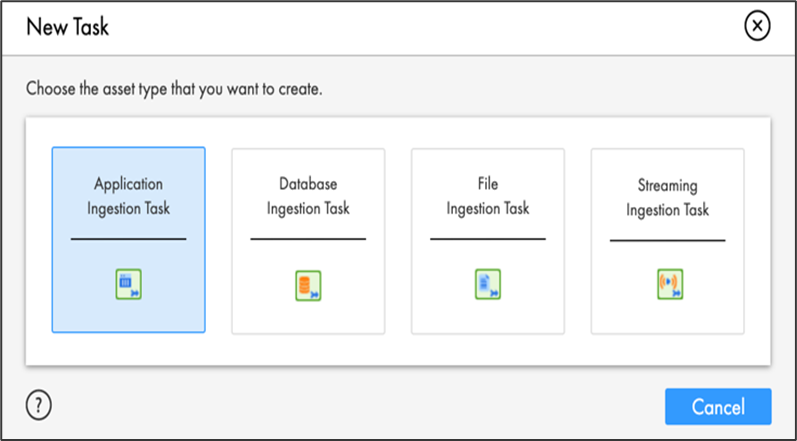Click the orange database cylinder icon
Image resolution: width=797 pixels, height=441 pixels.
pyautogui.click(x=308, y=286)
